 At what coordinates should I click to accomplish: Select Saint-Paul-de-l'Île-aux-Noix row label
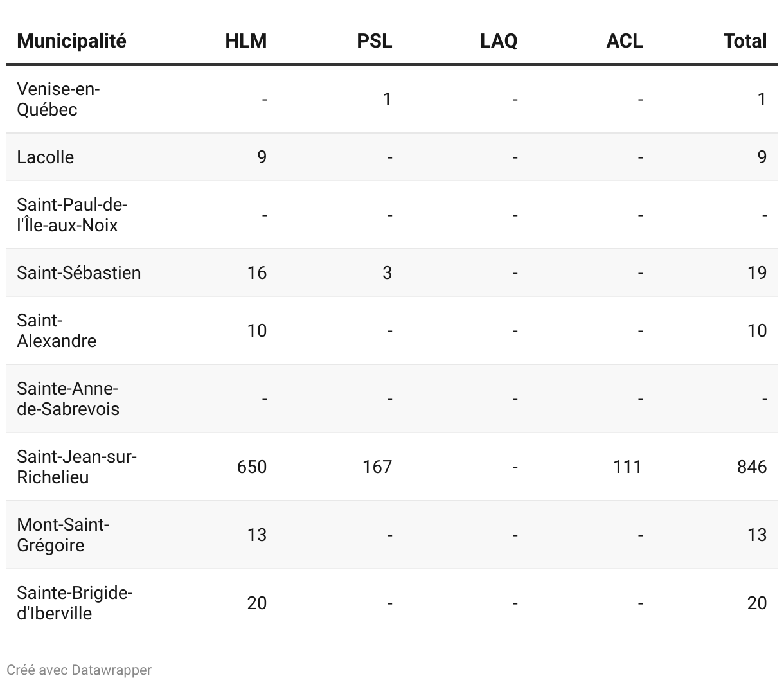(x=72, y=215)
